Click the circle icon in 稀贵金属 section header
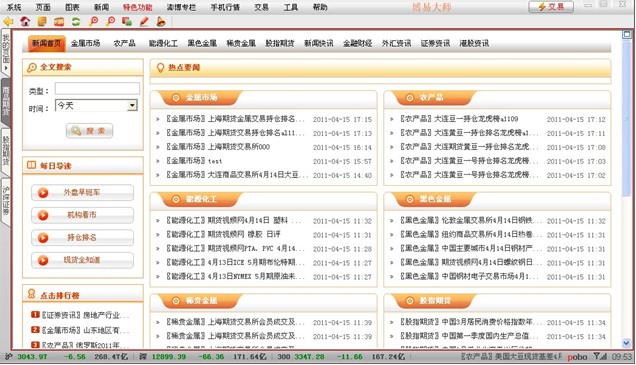 point(176,301)
